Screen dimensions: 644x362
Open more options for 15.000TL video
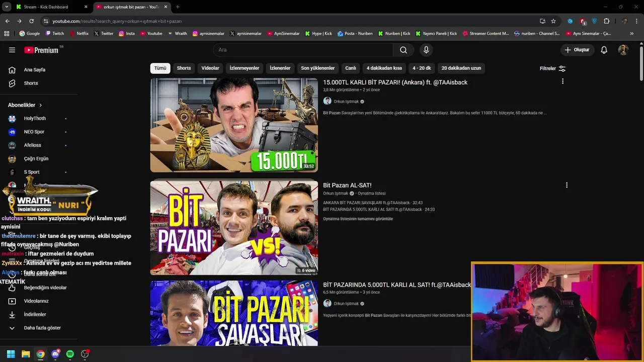562,81
